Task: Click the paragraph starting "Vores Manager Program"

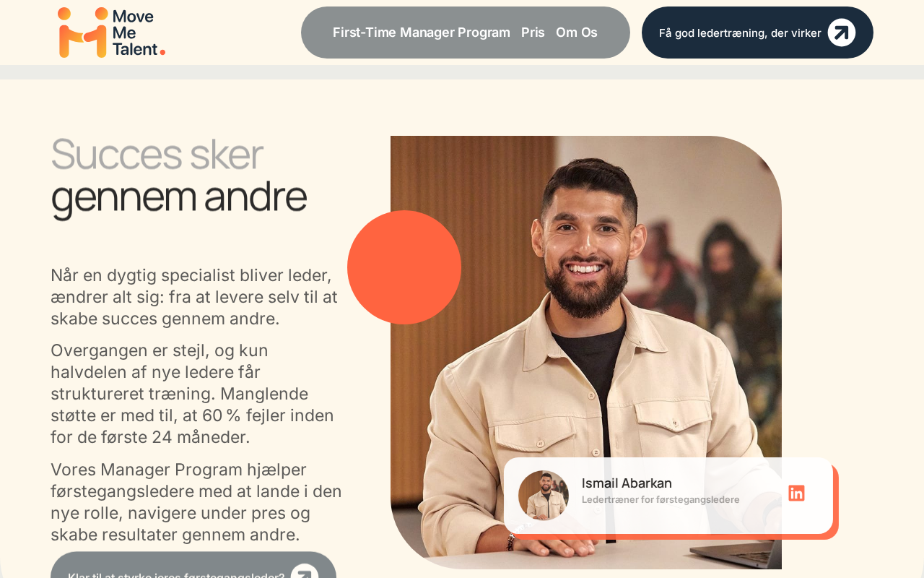Action: click(196, 502)
